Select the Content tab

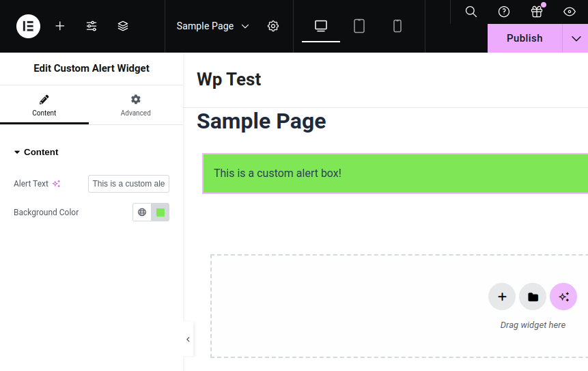[44, 105]
